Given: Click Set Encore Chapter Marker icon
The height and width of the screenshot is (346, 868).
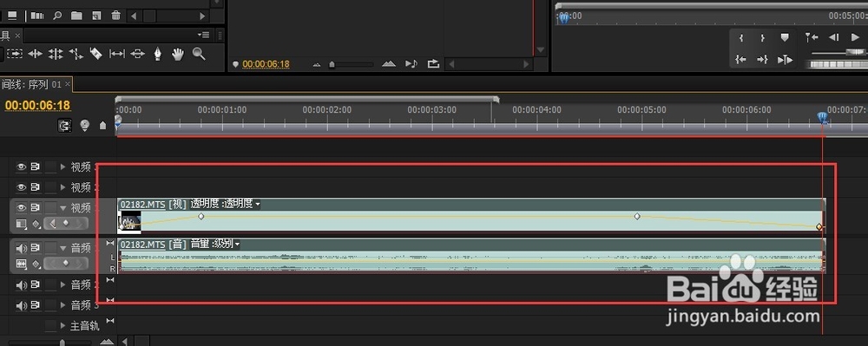Looking at the screenshot, I should click(84, 126).
